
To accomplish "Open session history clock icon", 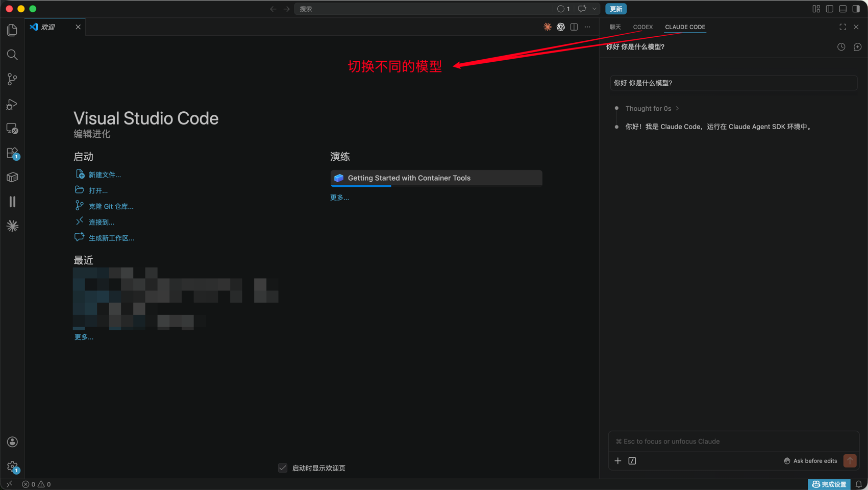I will (x=841, y=47).
